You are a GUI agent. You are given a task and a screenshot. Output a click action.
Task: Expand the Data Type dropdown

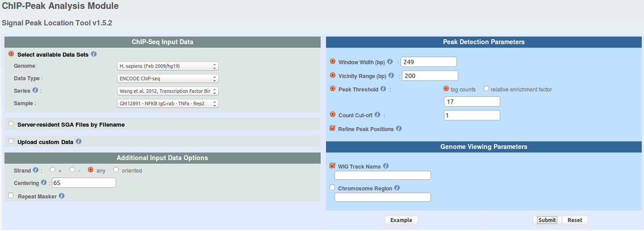pos(167,78)
